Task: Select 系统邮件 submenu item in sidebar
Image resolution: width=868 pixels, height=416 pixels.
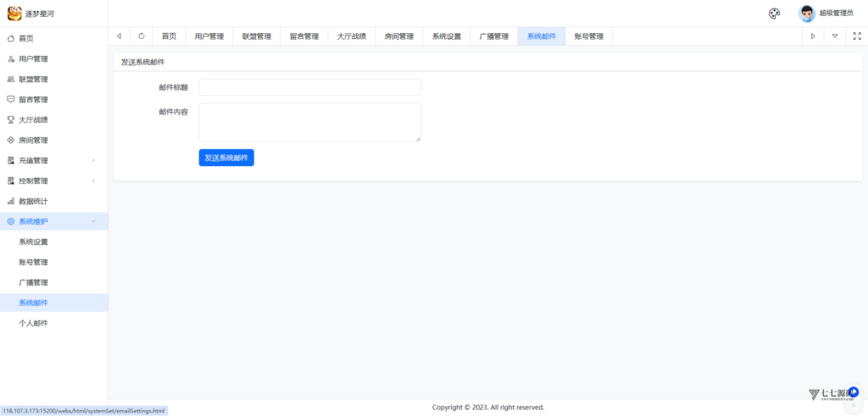Action: point(53,302)
